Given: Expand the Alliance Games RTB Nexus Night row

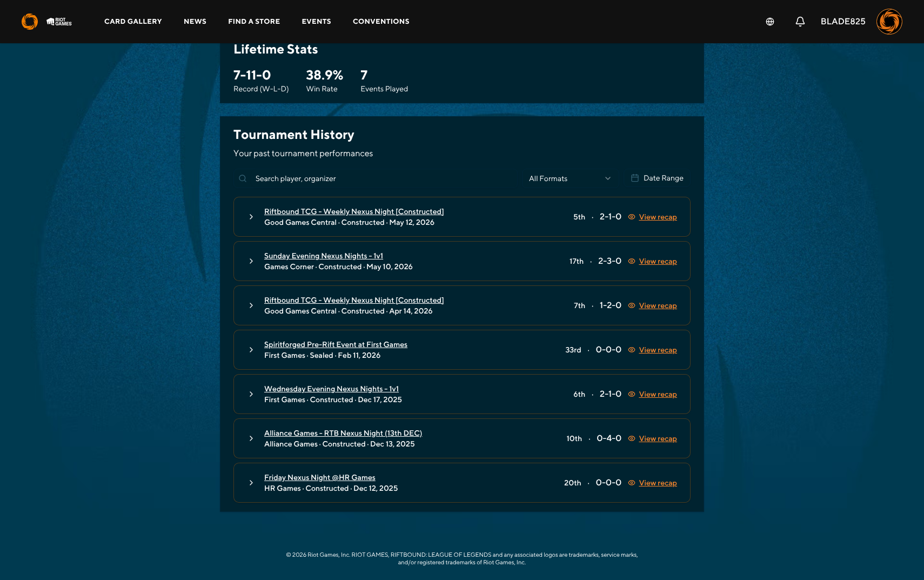Looking at the screenshot, I should pyautogui.click(x=251, y=438).
